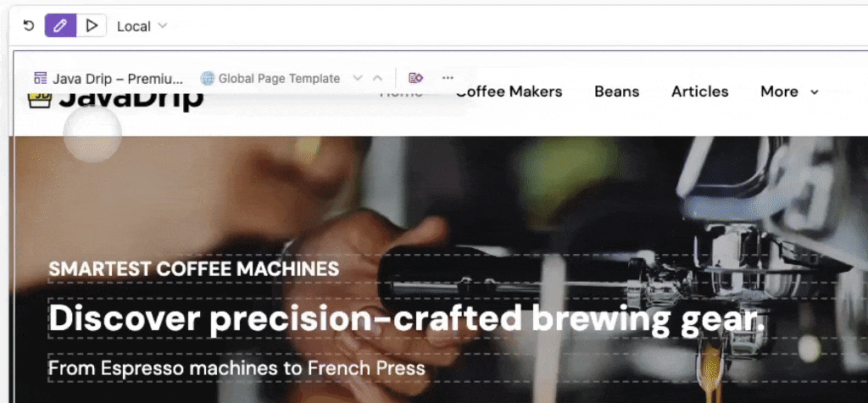Select the Discover precision-crafted brewing gear heading

click(x=407, y=319)
